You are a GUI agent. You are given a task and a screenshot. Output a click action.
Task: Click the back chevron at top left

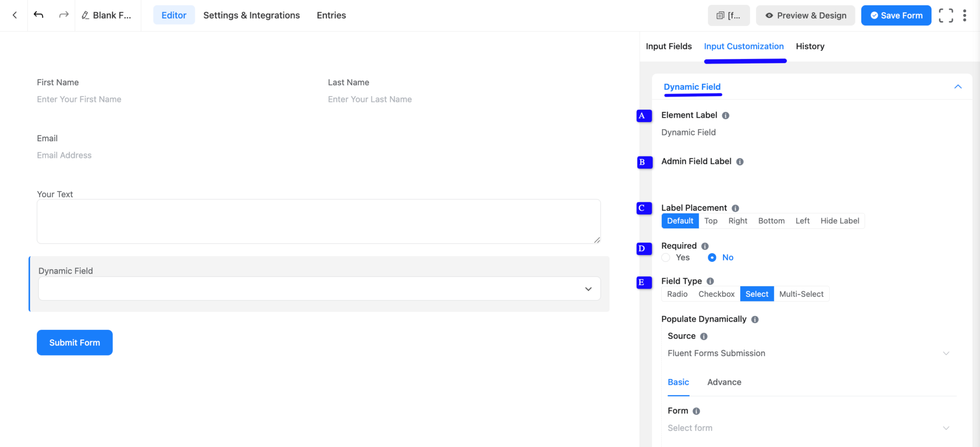coord(14,15)
